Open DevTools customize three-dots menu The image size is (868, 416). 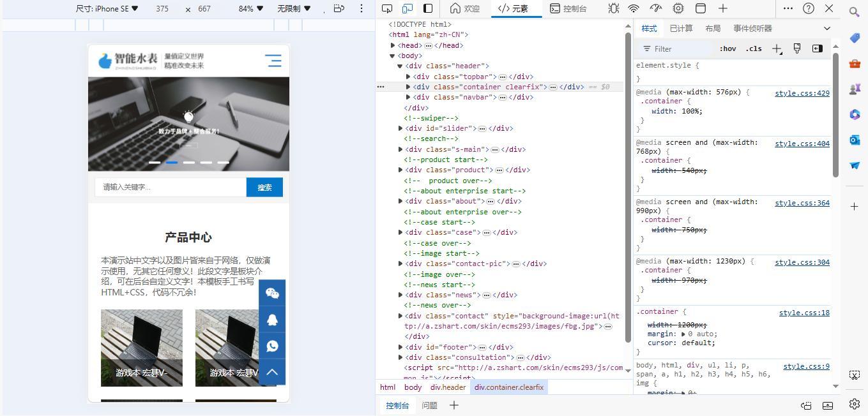pyautogui.click(x=788, y=8)
